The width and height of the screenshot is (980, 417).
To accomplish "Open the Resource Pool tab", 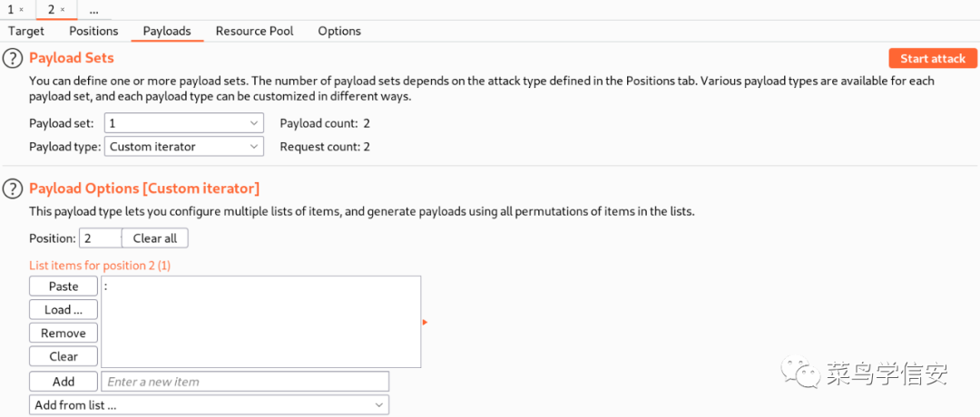I will click(x=254, y=31).
